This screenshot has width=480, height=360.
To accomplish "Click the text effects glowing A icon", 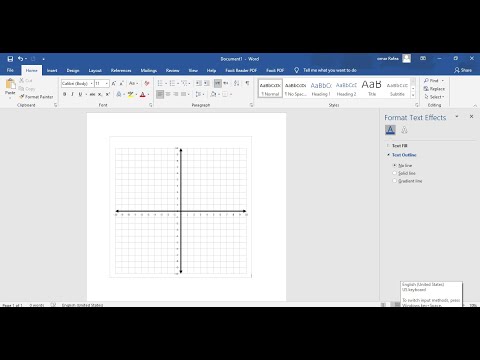I will (119, 94).
